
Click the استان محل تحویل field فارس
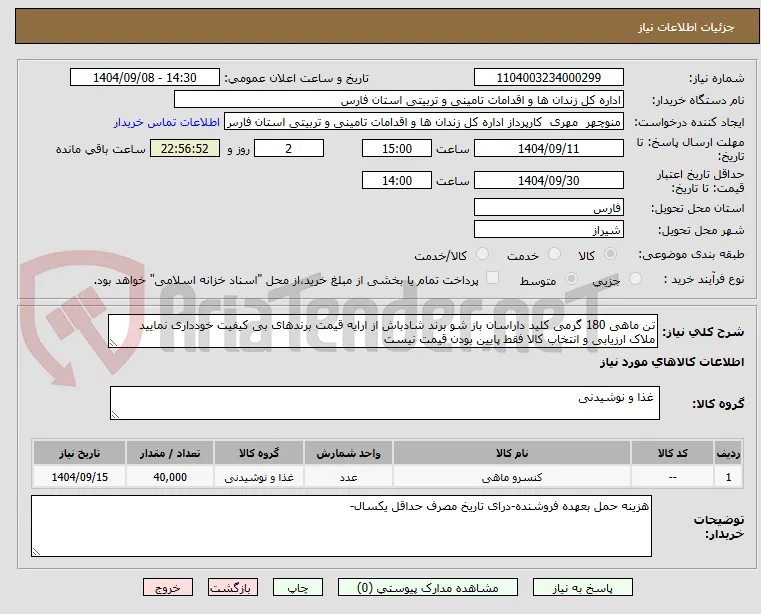click(x=548, y=207)
